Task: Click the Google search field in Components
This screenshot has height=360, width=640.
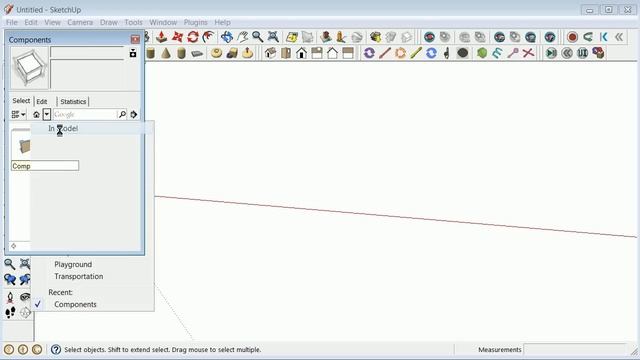Action: (x=85, y=115)
